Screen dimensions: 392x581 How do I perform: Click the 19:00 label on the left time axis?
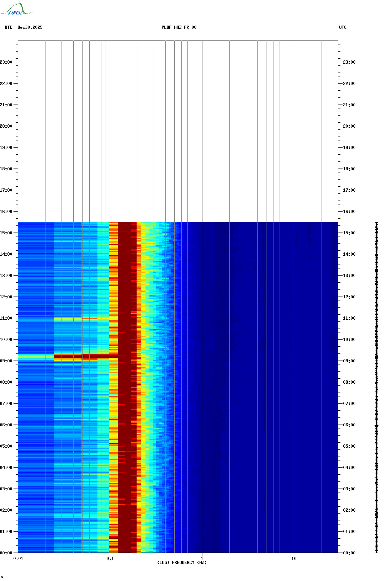tap(6, 148)
